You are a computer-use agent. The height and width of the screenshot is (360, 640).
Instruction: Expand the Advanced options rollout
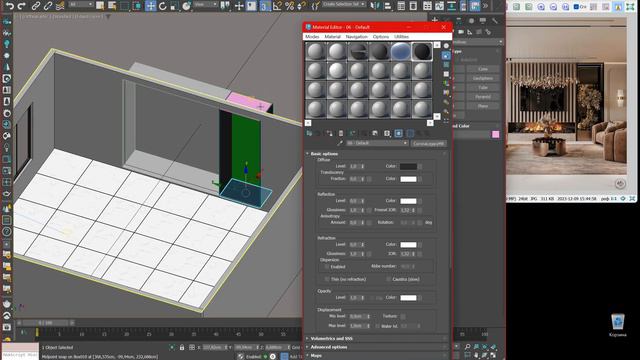click(x=376, y=347)
